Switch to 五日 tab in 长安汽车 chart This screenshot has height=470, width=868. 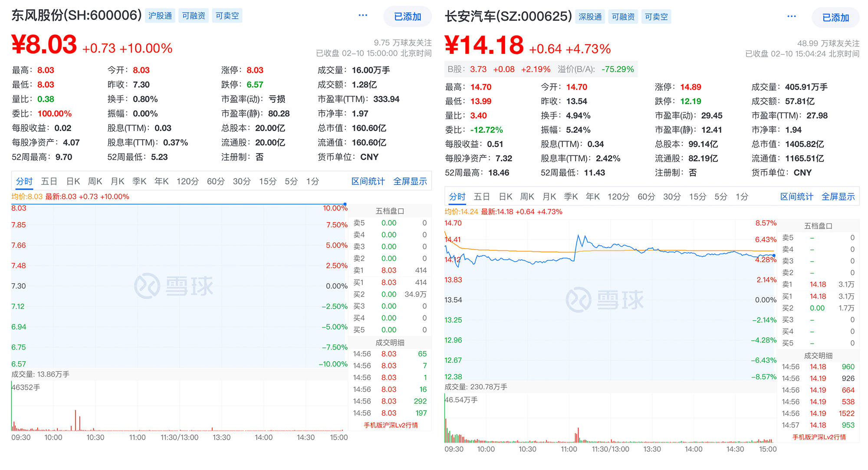(482, 197)
